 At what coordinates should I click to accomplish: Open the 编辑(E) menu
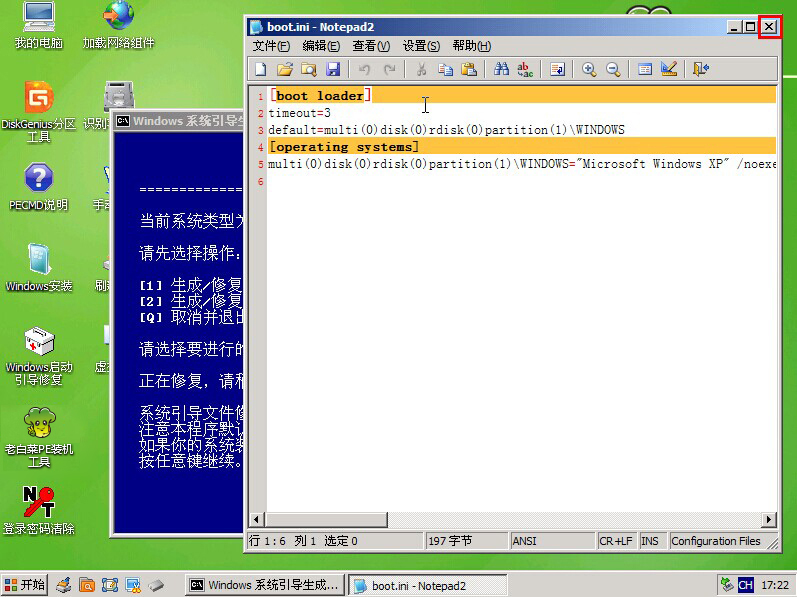pos(321,46)
